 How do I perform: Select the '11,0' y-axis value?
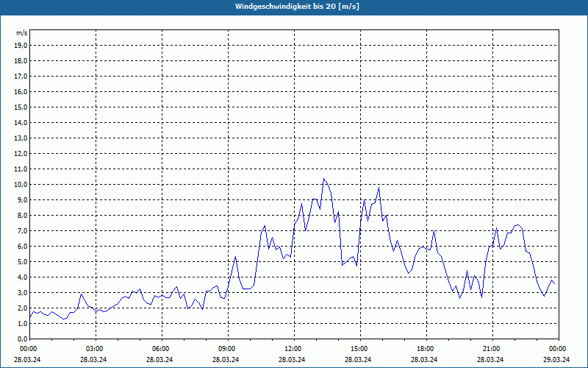coord(21,169)
